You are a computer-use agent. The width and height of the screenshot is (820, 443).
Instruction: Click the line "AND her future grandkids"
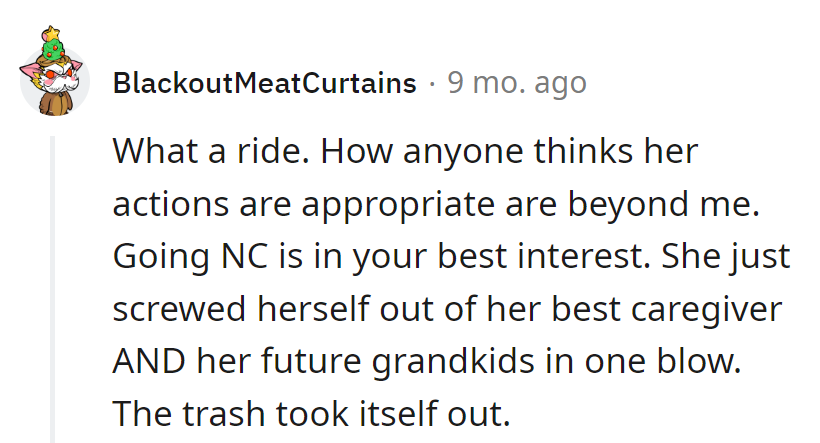(427, 361)
